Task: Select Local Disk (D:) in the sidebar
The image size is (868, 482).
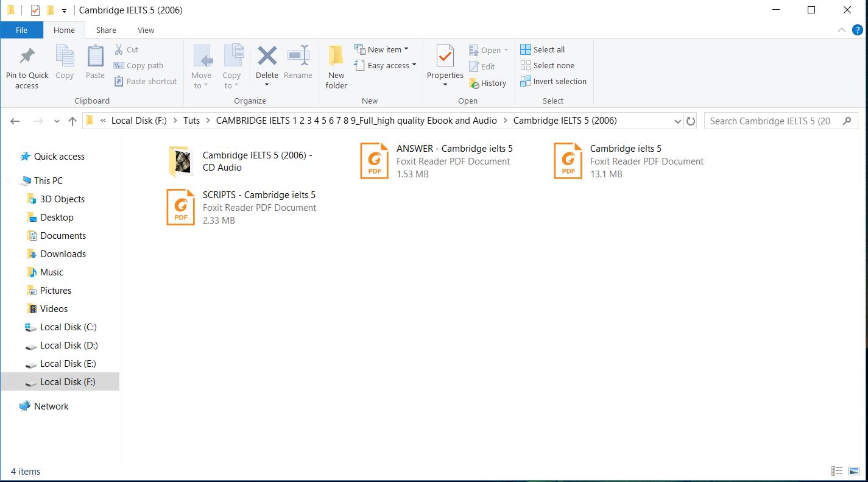Action: click(69, 346)
